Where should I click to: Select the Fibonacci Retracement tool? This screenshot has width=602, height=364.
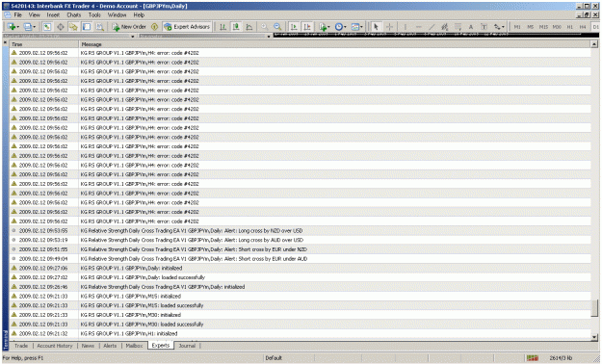tap(458, 27)
